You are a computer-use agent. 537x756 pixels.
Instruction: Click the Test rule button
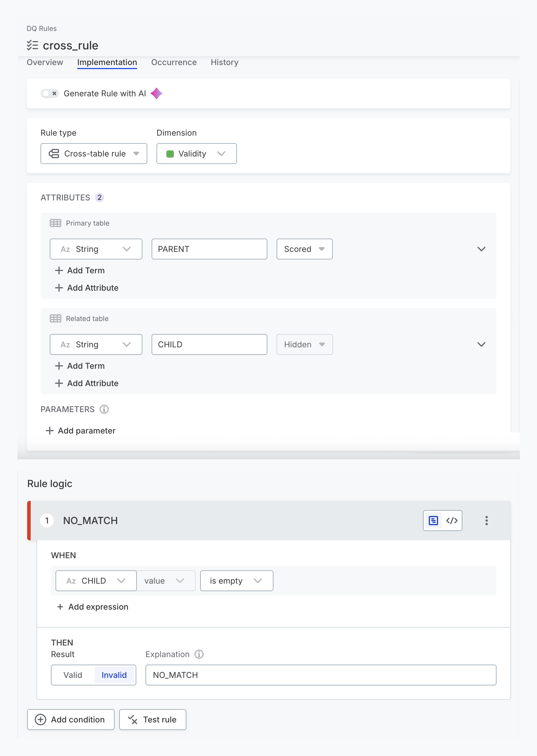point(153,720)
